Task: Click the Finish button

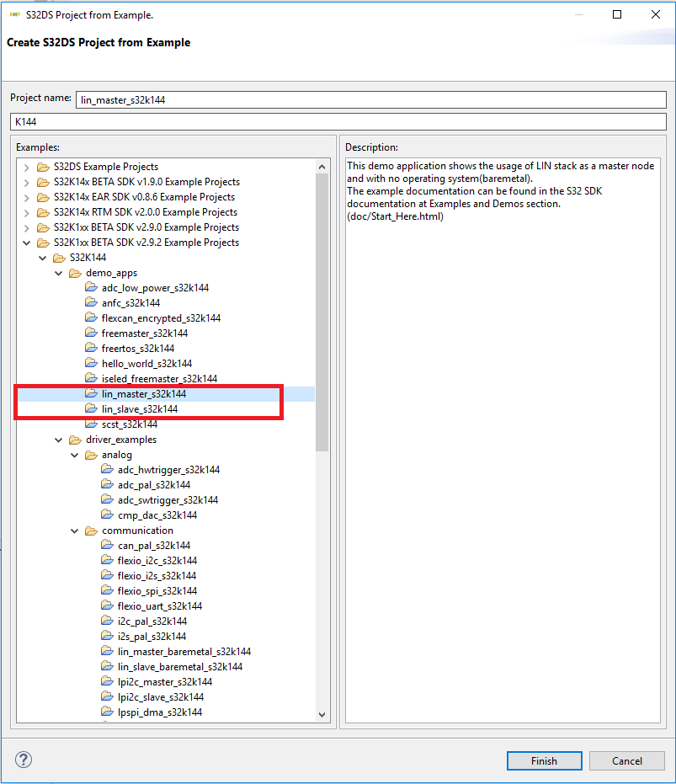Action: (x=544, y=760)
